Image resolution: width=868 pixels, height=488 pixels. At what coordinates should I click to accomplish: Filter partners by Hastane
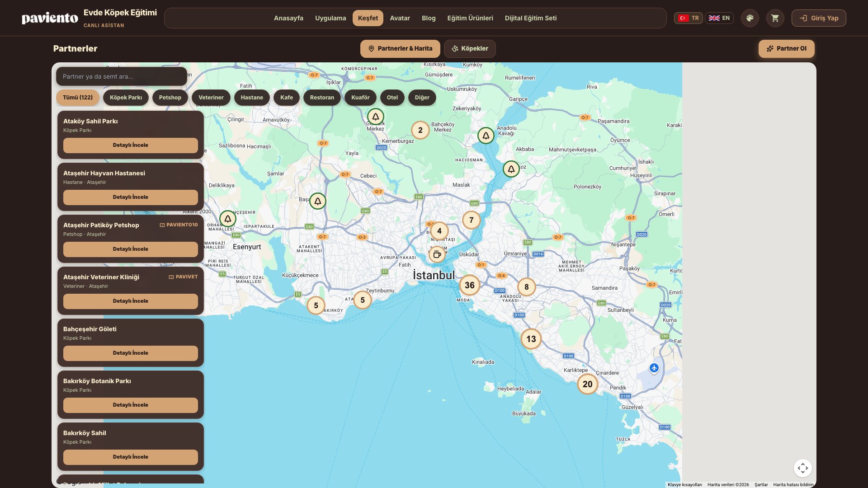click(252, 98)
